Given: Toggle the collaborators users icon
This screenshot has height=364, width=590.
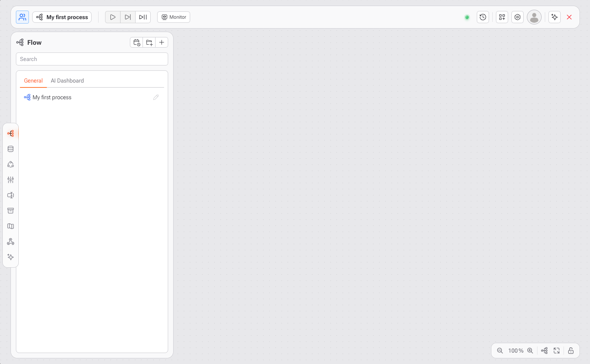Looking at the screenshot, I should coord(22,17).
